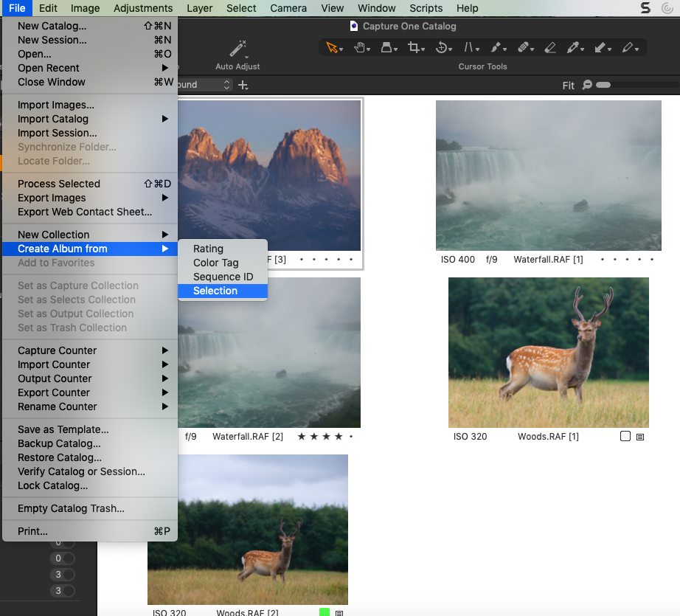The image size is (680, 616).
Task: Activate the Loupe cursor tool
Action: (x=386, y=47)
